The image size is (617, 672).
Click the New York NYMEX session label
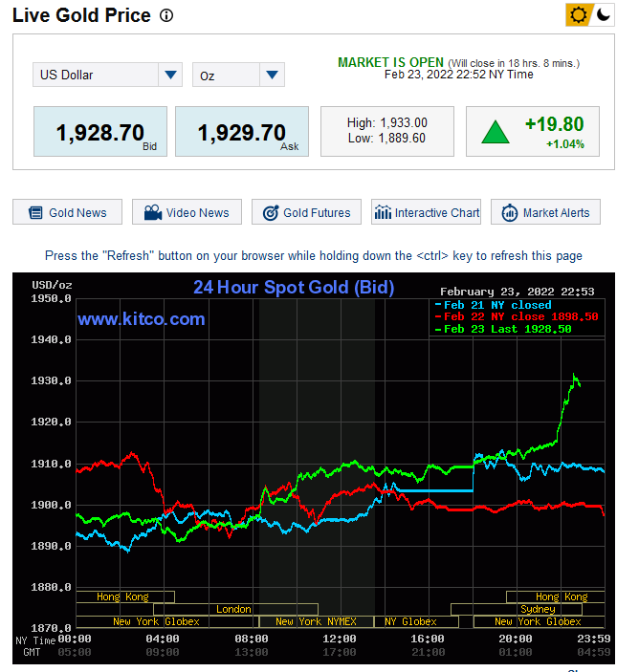[316, 621]
